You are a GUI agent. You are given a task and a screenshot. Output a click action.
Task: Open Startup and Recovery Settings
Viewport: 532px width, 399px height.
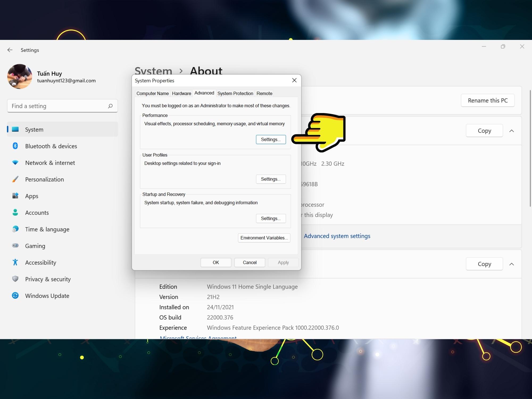pos(271,218)
